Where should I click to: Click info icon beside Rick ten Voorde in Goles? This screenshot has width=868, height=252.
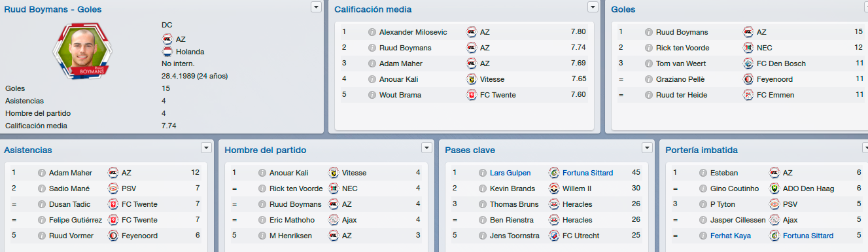click(x=649, y=48)
